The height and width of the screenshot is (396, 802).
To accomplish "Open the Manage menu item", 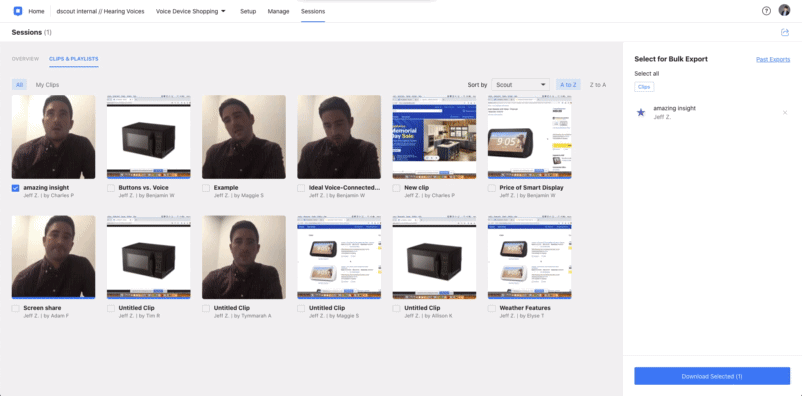I will [278, 11].
